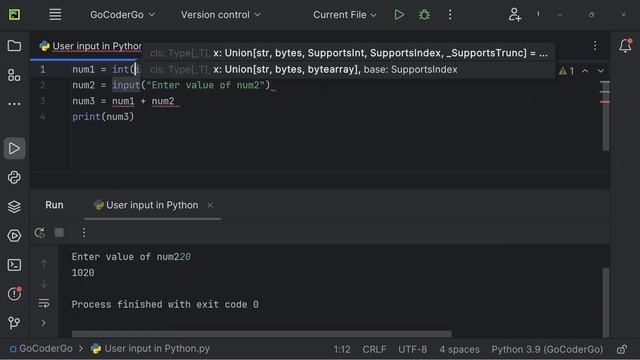The height and width of the screenshot is (360, 640).
Task: Click User input in Python.py breadcrumb
Action: (x=151, y=349)
